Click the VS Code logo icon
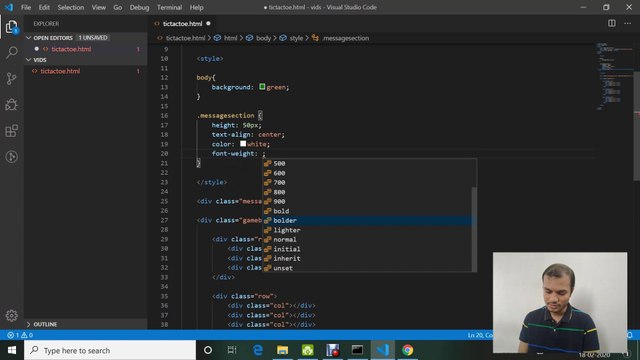This screenshot has height=360, width=640. pyautogui.click(x=9, y=7)
